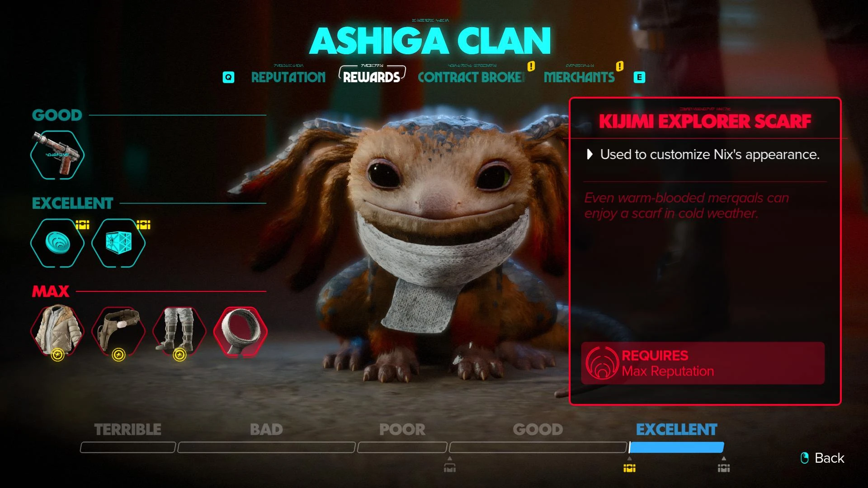This screenshot has width=868, height=488.
Task: Select the Kijimi Explorer Scarf reward icon
Action: [241, 332]
